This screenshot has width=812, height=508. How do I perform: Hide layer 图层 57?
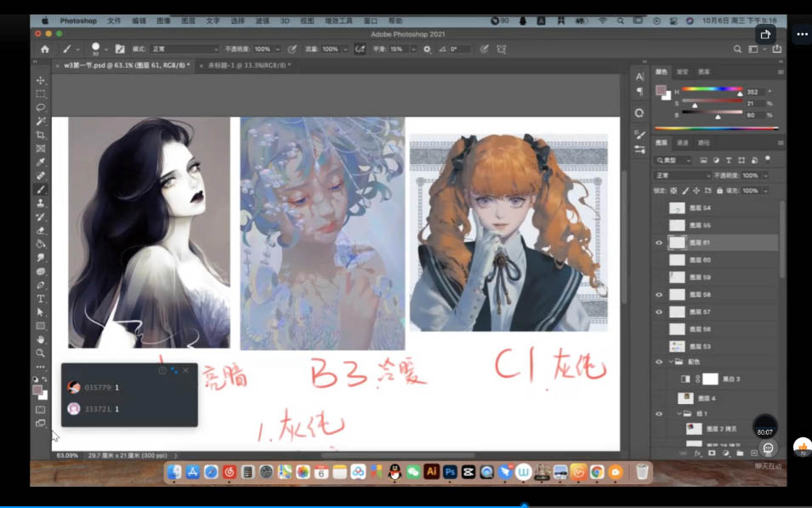[x=659, y=312]
